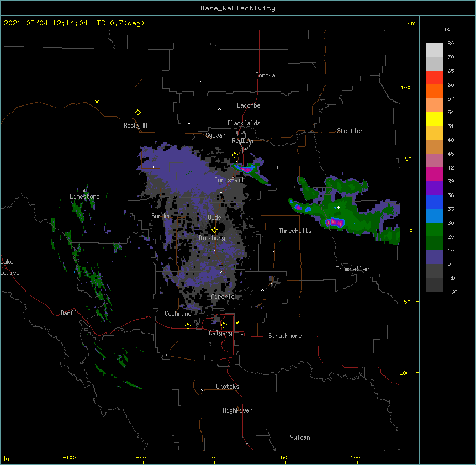Click the dBZ legend heading

(x=447, y=29)
